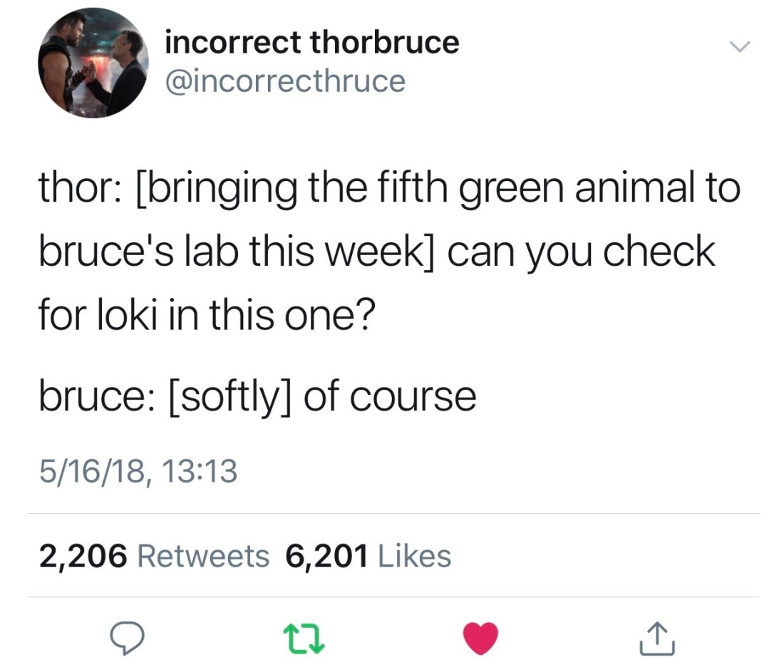Open the @incorrecthruce handle link
Screen dimensions: 784x672
pos(284,81)
